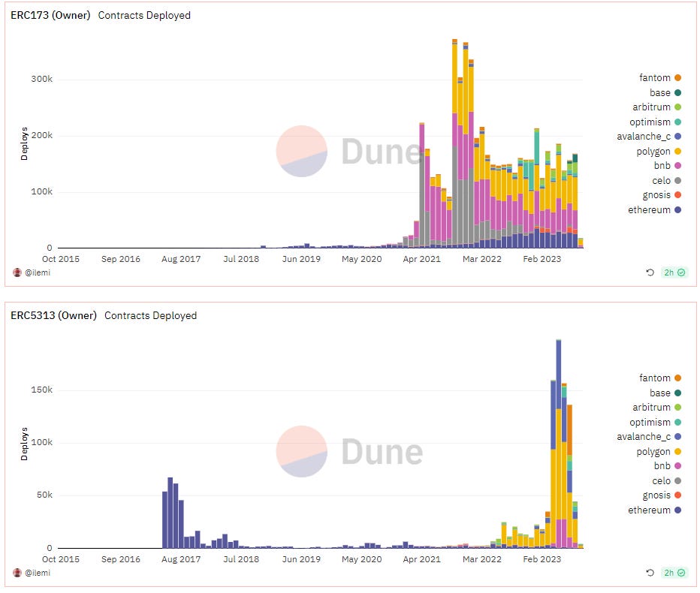Image resolution: width=700 pixels, height=593 pixels.
Task: Toggle bnb series in ERC5313 chart legend
Action: [x=668, y=466]
